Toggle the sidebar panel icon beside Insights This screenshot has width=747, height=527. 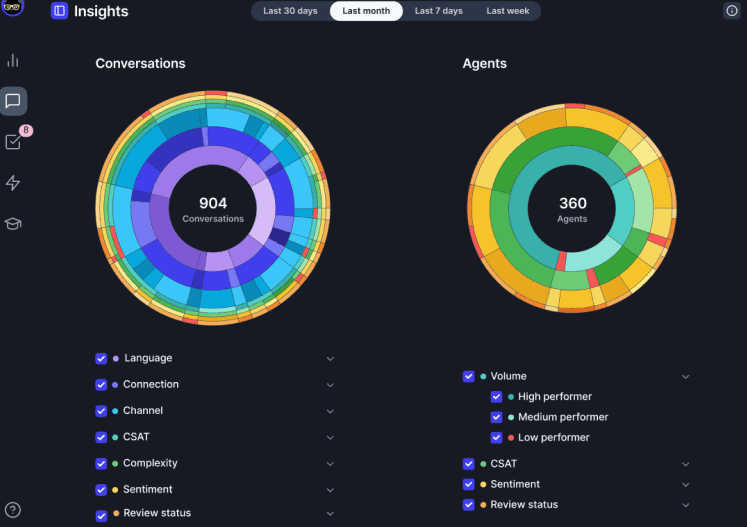click(59, 11)
